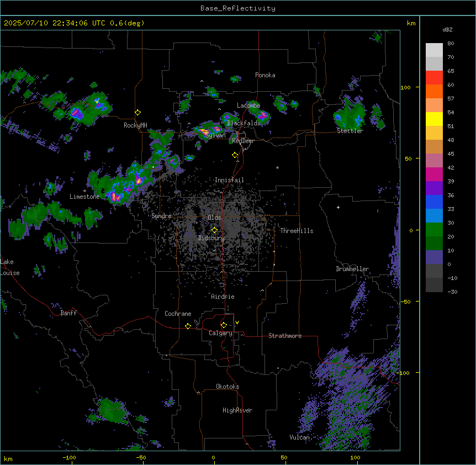
Task: Click the ThreeHills label
Action: coord(297,231)
